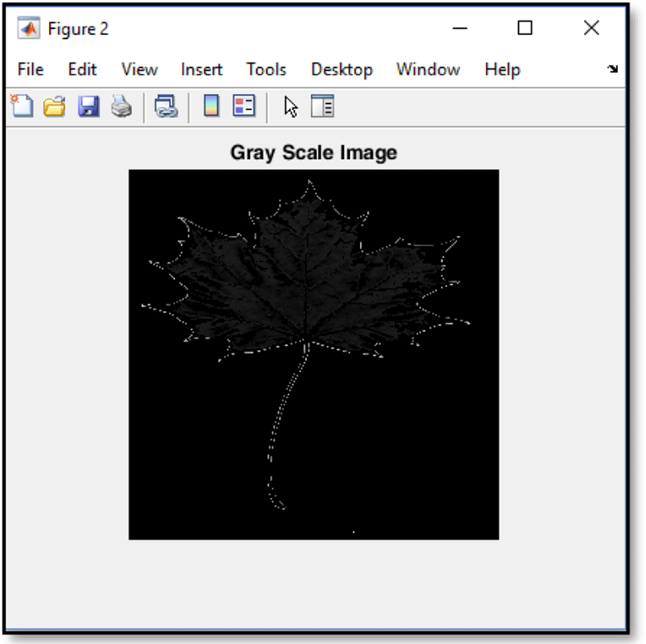Save the figure with the floppy disk icon
The height and width of the screenshot is (644, 646).
[x=88, y=106]
